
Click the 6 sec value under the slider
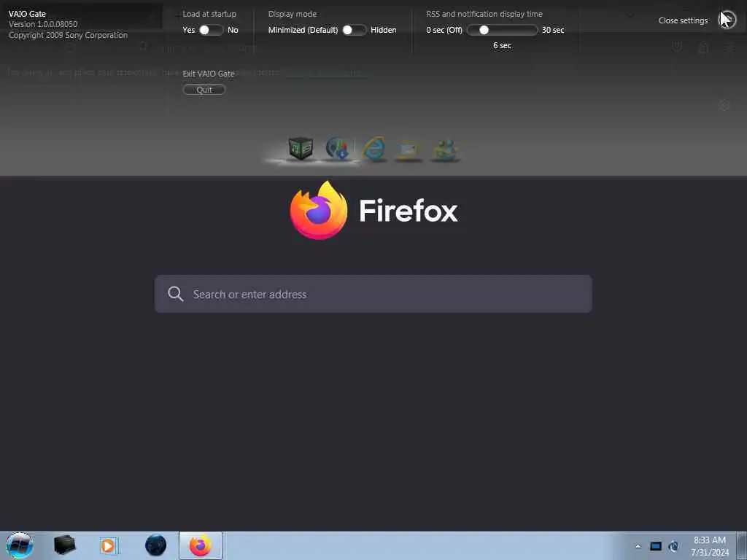(x=502, y=45)
